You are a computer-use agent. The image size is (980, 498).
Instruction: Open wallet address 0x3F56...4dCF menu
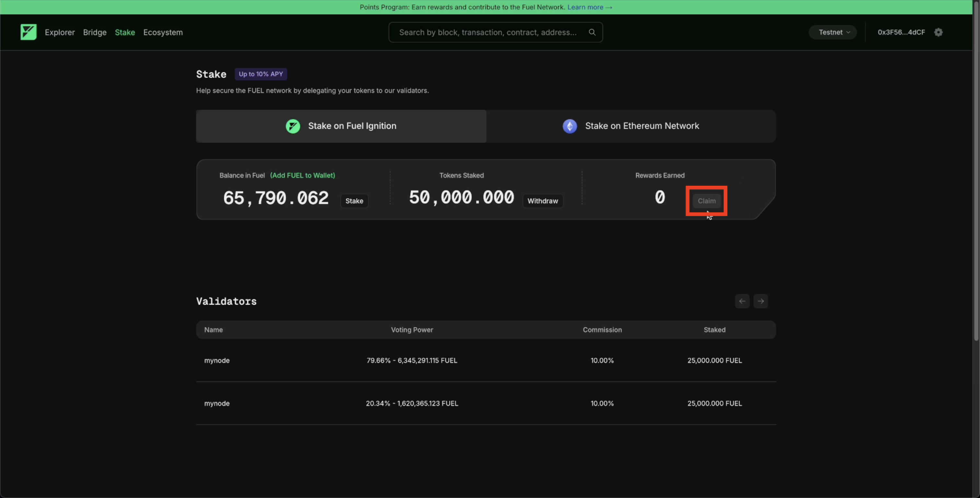[x=901, y=32]
